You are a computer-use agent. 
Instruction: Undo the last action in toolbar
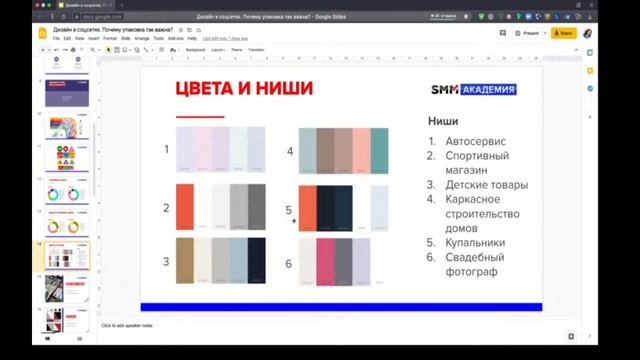click(x=57, y=50)
